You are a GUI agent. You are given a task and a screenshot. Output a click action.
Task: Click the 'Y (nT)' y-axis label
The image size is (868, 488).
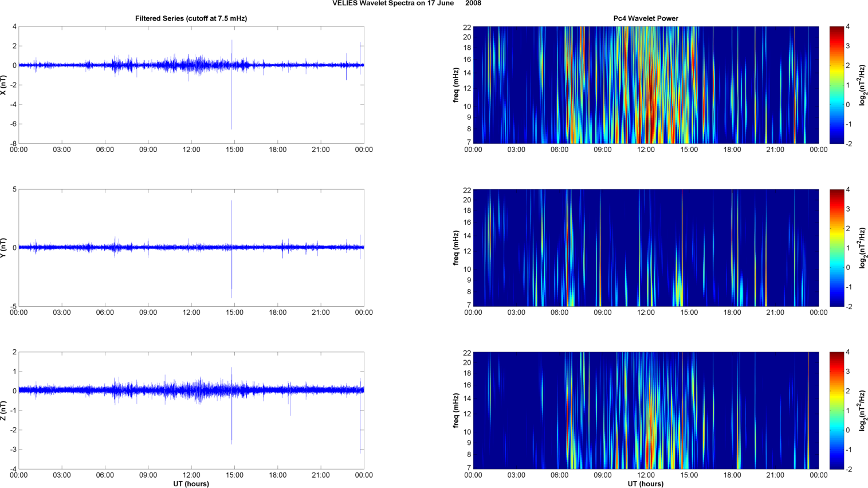[4, 248]
